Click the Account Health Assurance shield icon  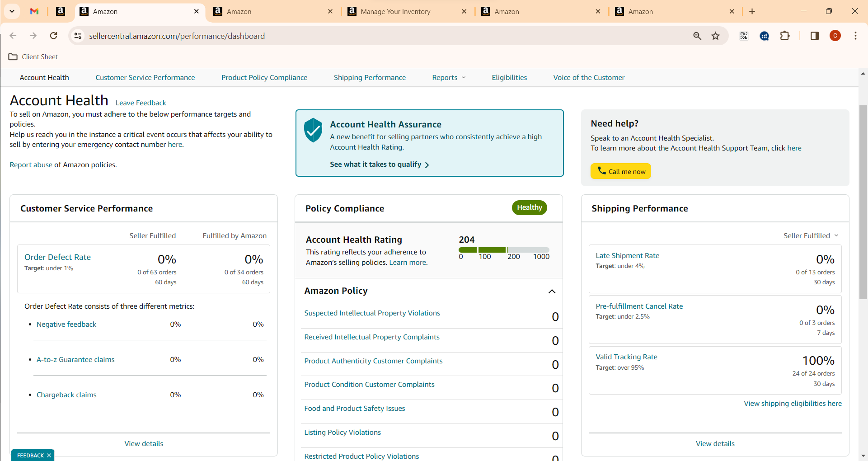(x=313, y=130)
